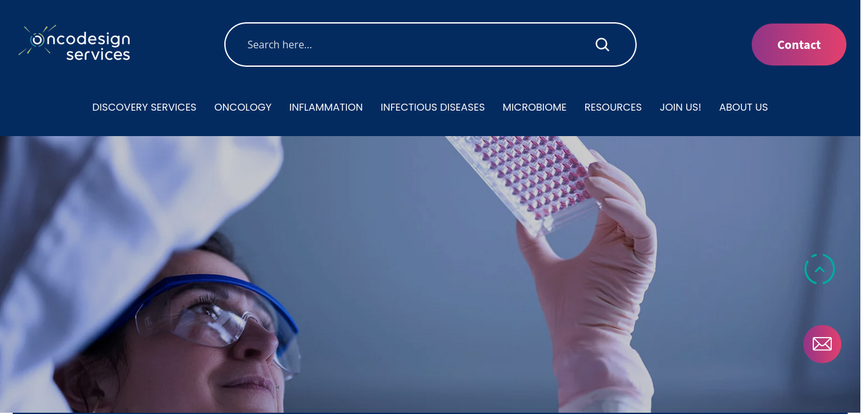The width and height of the screenshot is (868, 414).
Task: Expand the Microbiome navigation item
Action: click(534, 107)
